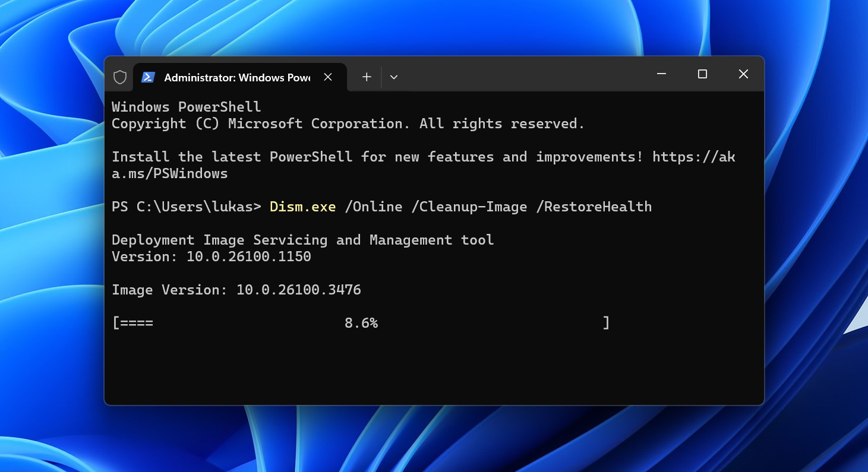
Task: Click Deployment Image Servicing and Management tool text
Action: [303, 240]
